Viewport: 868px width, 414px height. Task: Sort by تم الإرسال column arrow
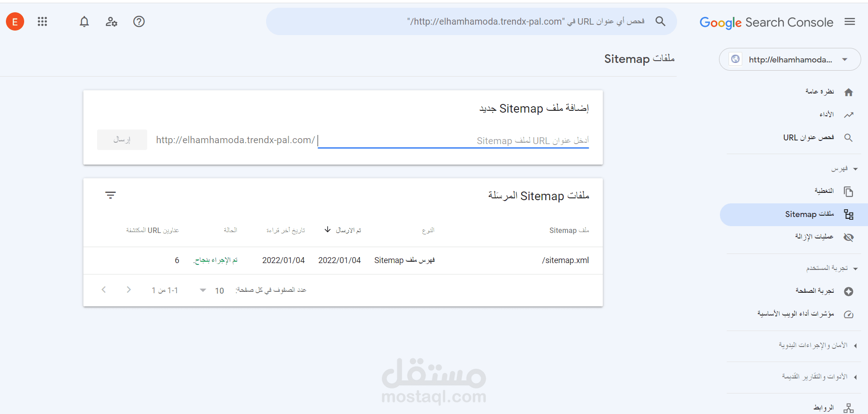coord(328,229)
